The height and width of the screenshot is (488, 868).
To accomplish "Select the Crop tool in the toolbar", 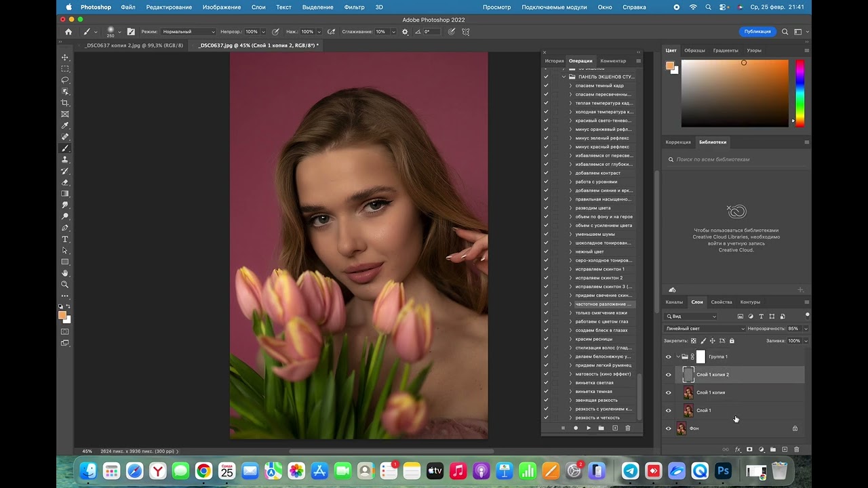I will pyautogui.click(x=65, y=103).
